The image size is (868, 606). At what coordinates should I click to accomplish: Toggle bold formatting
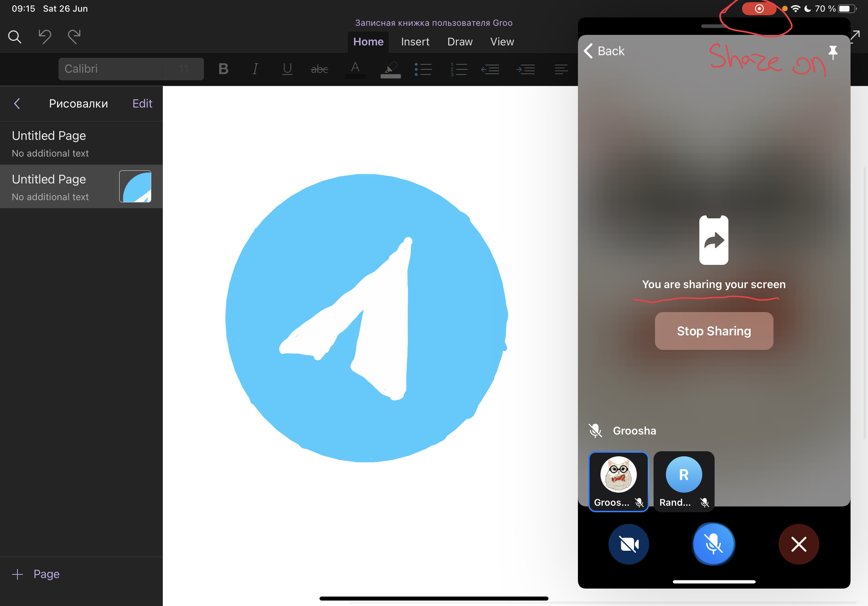[x=224, y=69]
